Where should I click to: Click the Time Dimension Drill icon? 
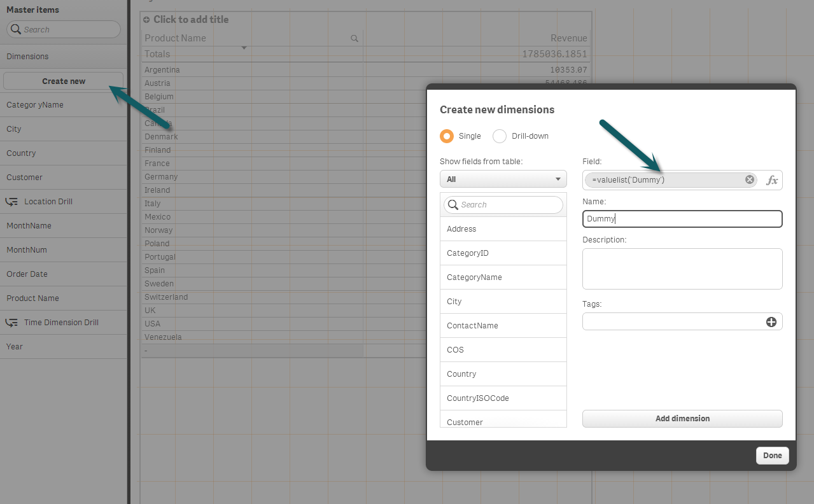point(11,323)
